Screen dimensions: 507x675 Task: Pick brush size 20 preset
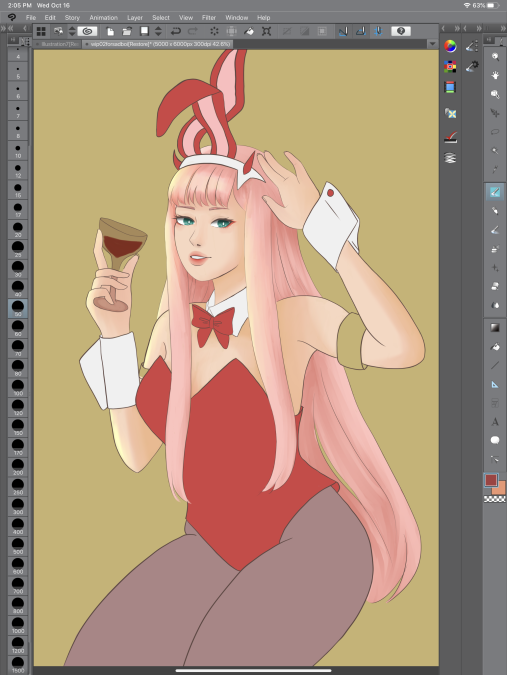(18, 229)
